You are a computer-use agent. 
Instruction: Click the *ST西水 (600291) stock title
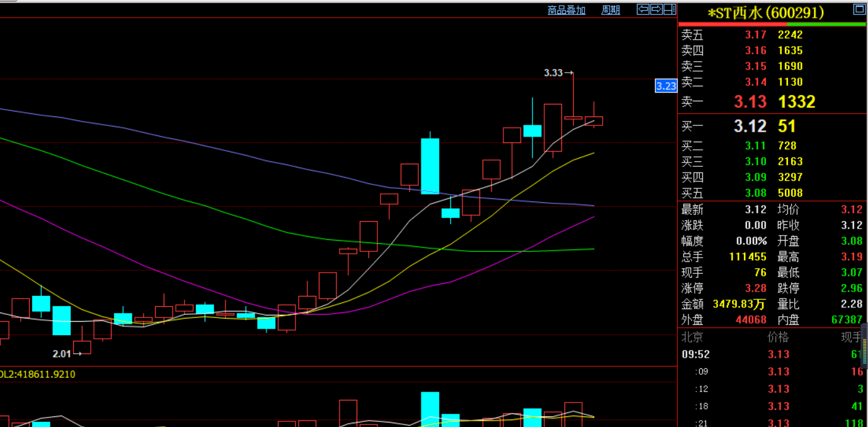[x=765, y=13]
